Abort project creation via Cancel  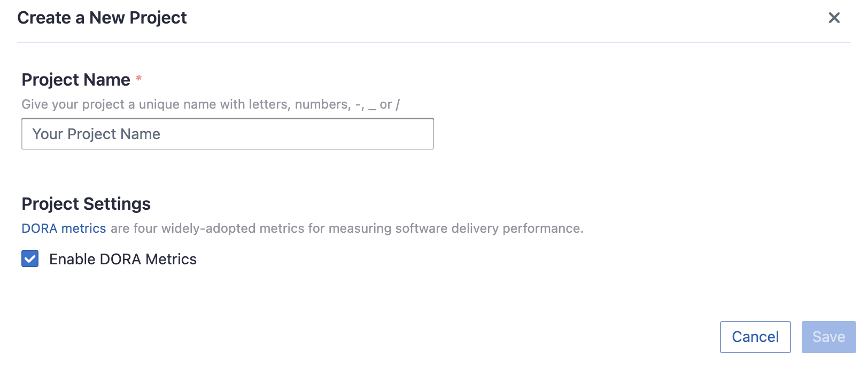(755, 337)
